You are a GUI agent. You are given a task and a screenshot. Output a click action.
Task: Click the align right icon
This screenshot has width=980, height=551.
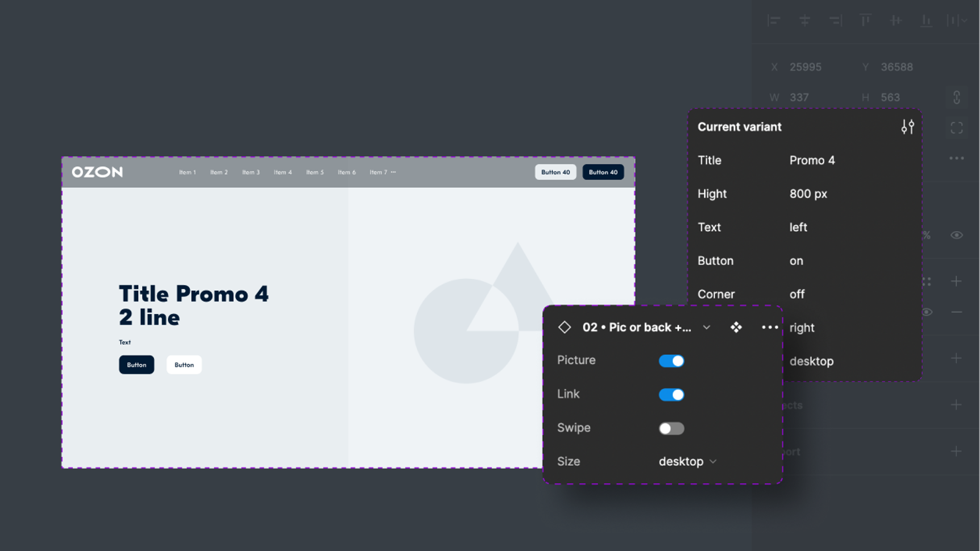pyautogui.click(x=835, y=21)
